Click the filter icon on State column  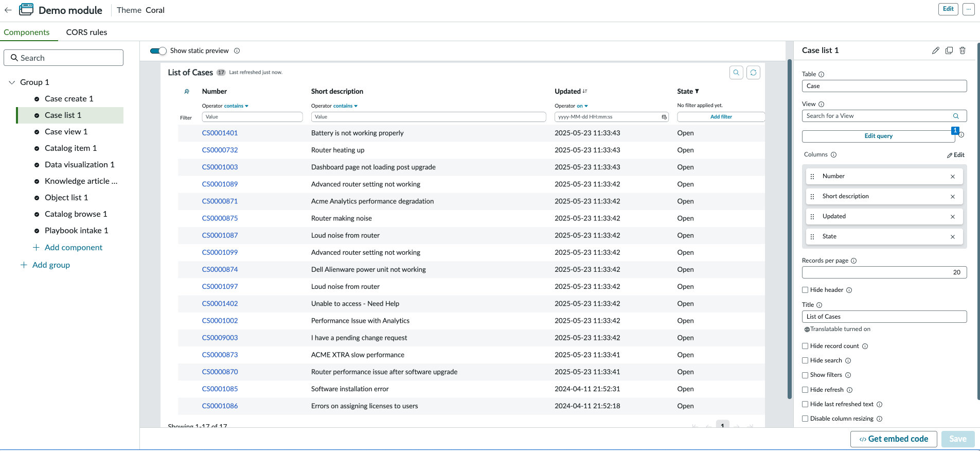697,91
